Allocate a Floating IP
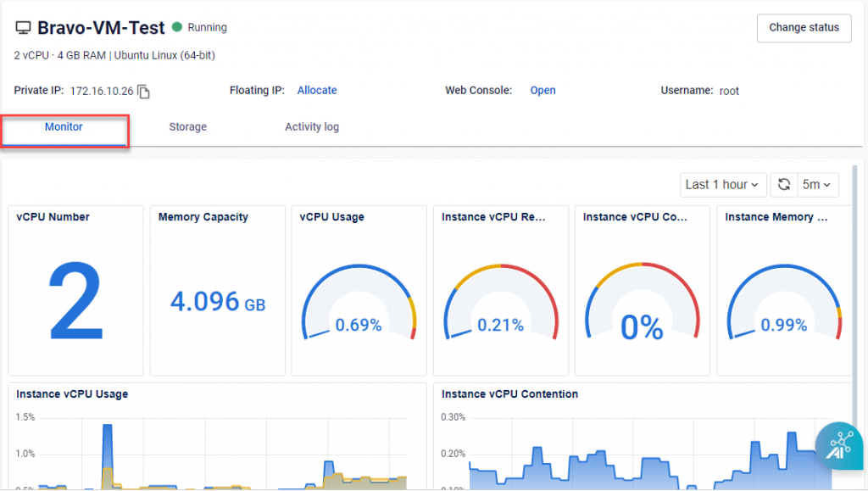The width and height of the screenshot is (868, 491). [x=316, y=90]
